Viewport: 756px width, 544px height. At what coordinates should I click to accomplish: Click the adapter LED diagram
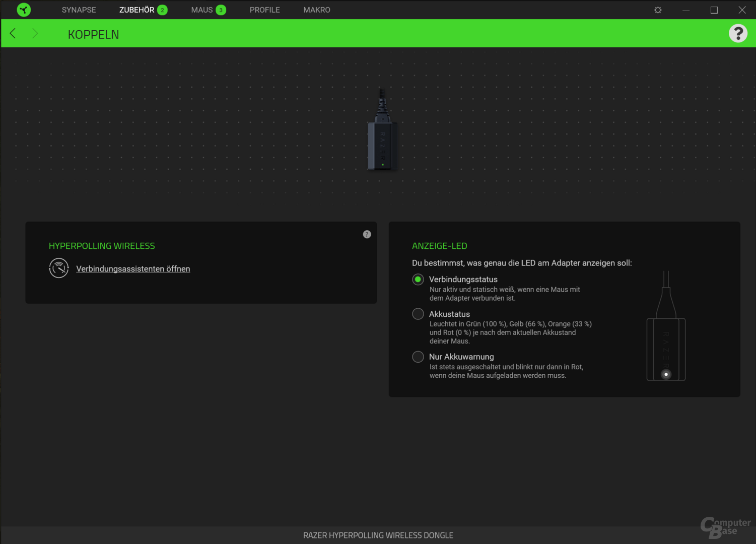coord(666,325)
